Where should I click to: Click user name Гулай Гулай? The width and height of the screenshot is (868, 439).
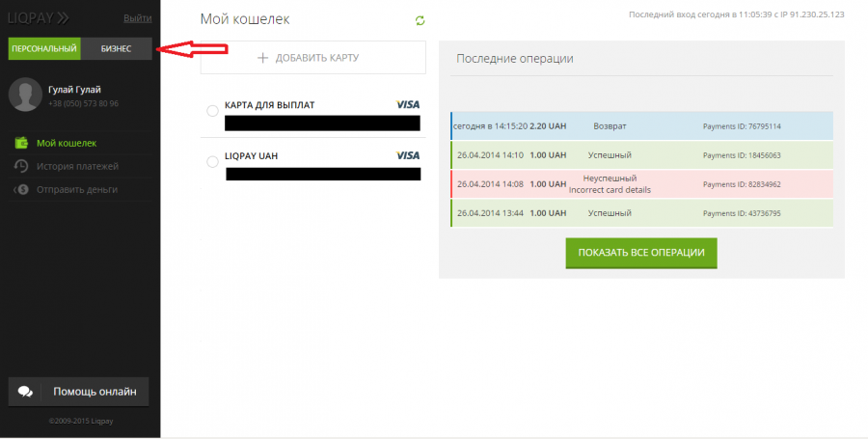point(74,90)
